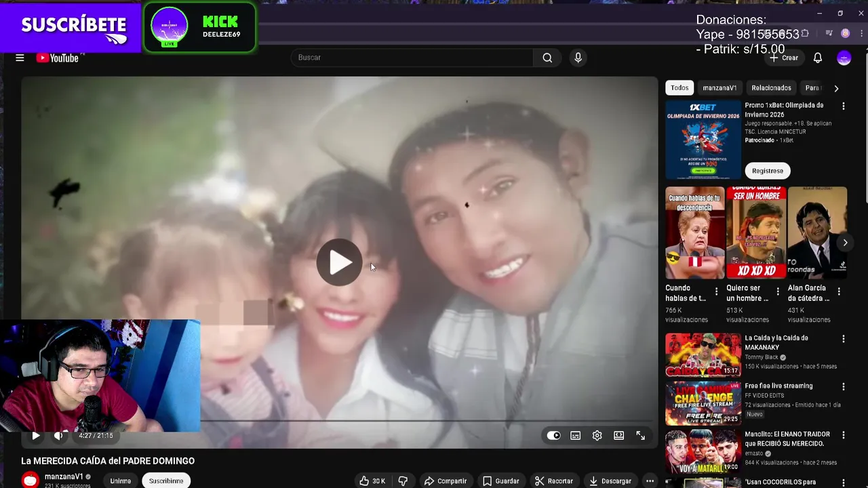Open the YouTube hamburger guide menu
This screenshot has width=868, height=488.
point(20,58)
